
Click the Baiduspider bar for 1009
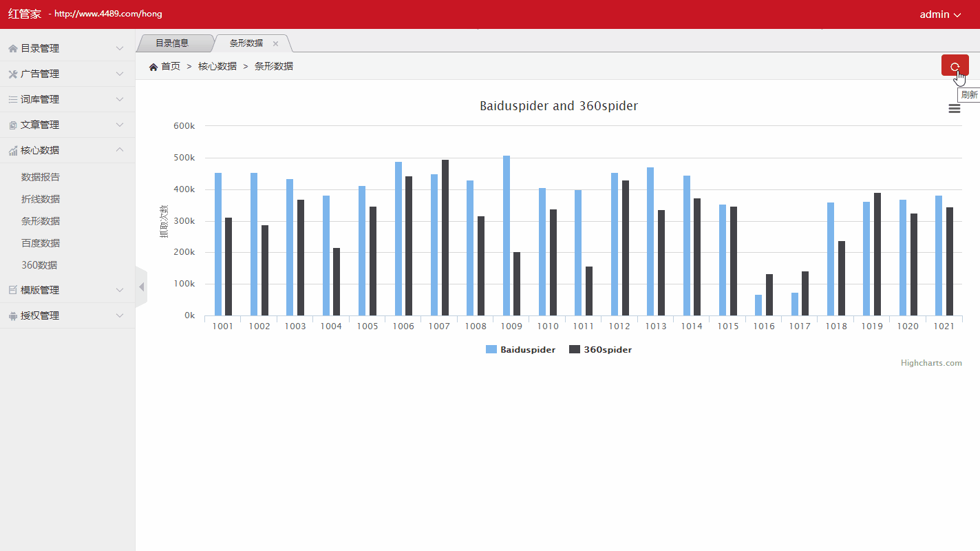click(x=507, y=236)
